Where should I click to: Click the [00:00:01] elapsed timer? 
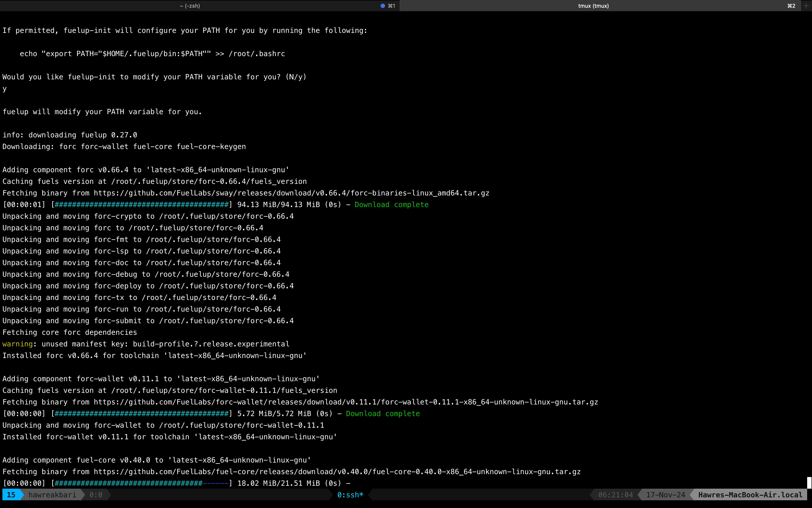click(x=24, y=205)
